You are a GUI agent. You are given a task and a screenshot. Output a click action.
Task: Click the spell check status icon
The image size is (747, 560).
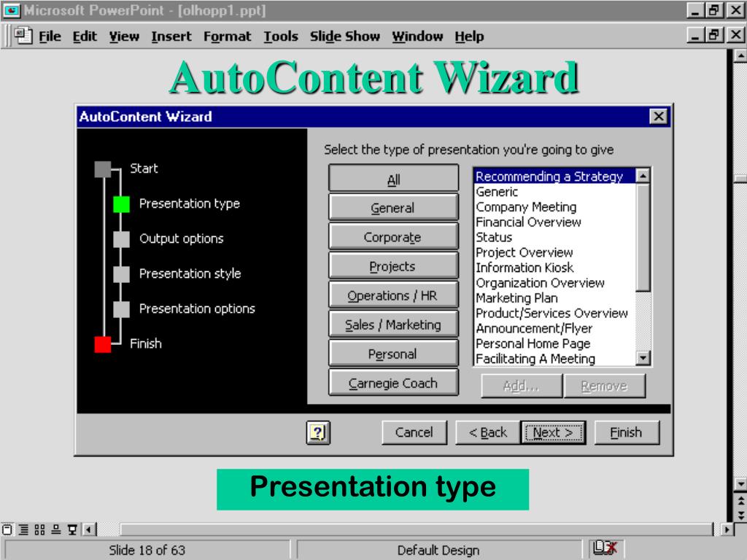605,548
